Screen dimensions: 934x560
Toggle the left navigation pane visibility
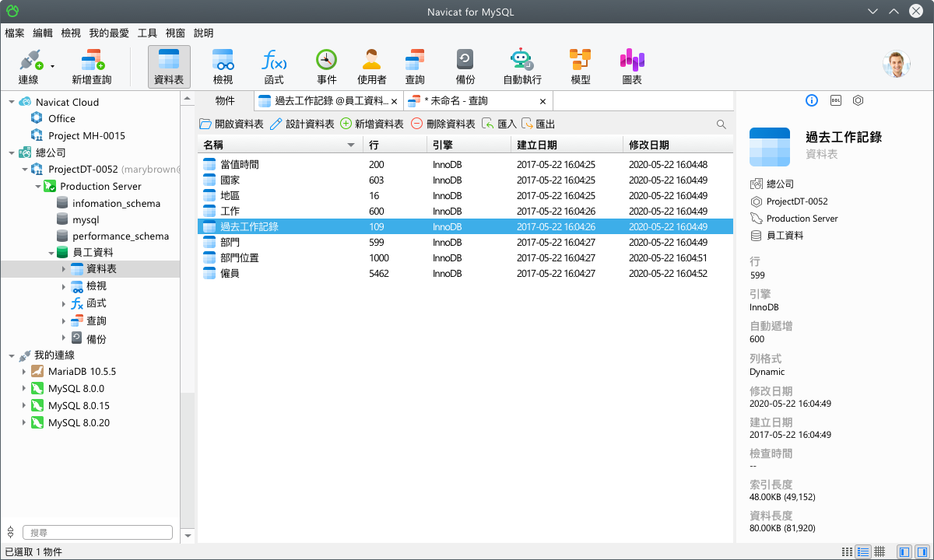click(x=904, y=551)
